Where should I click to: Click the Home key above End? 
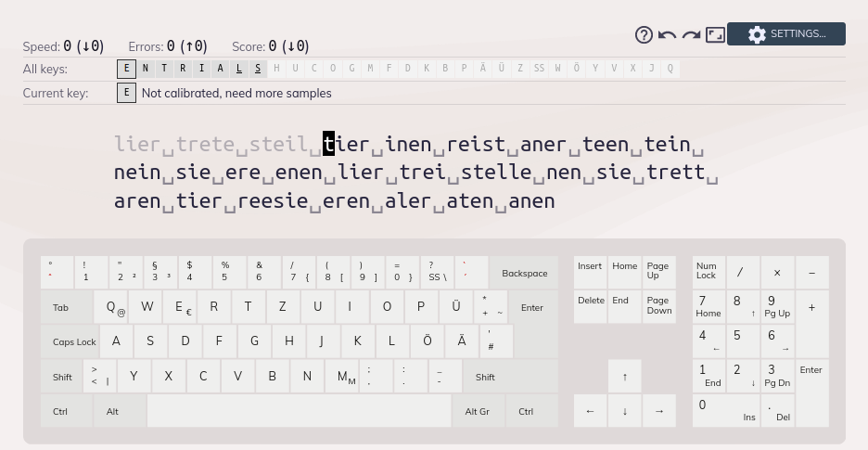(624, 273)
